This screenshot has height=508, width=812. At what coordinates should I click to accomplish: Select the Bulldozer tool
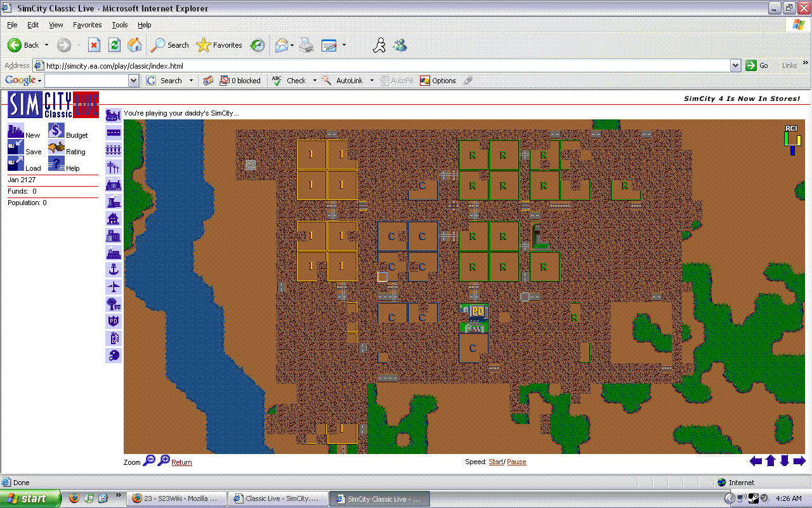pyautogui.click(x=114, y=116)
